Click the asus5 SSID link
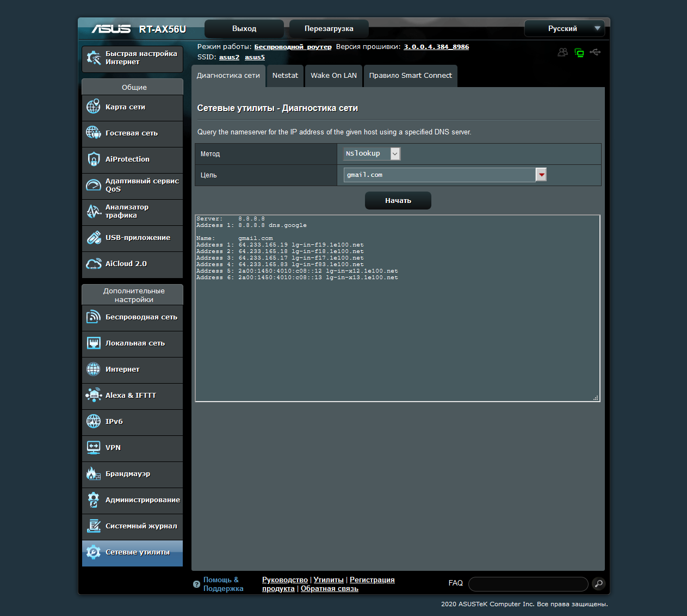Viewport: 687px width, 616px height. pos(255,57)
